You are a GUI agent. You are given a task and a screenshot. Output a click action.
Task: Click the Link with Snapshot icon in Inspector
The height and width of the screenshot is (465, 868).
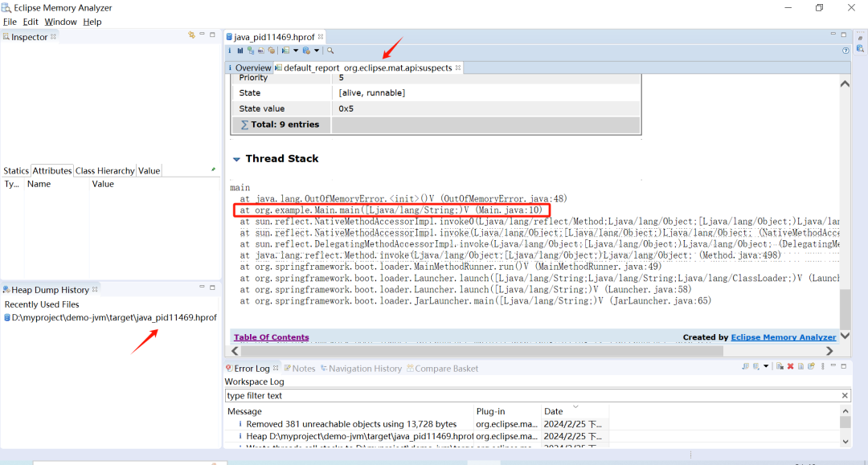coord(191,35)
